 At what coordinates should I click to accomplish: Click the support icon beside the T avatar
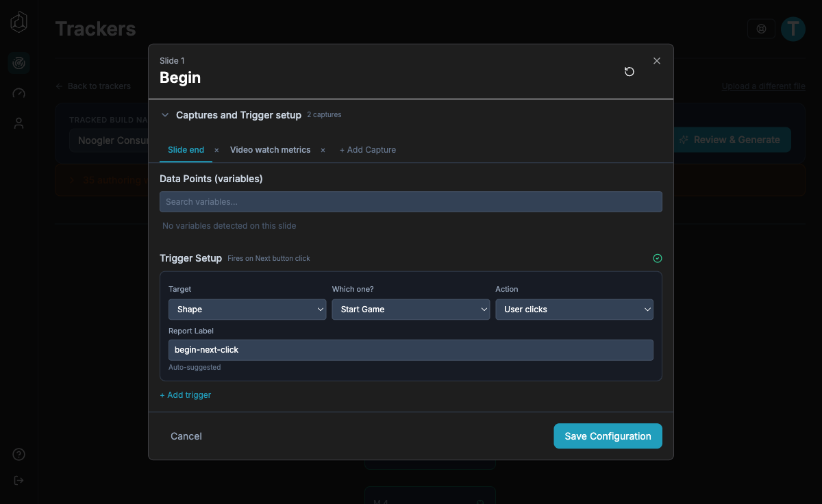pos(761,29)
